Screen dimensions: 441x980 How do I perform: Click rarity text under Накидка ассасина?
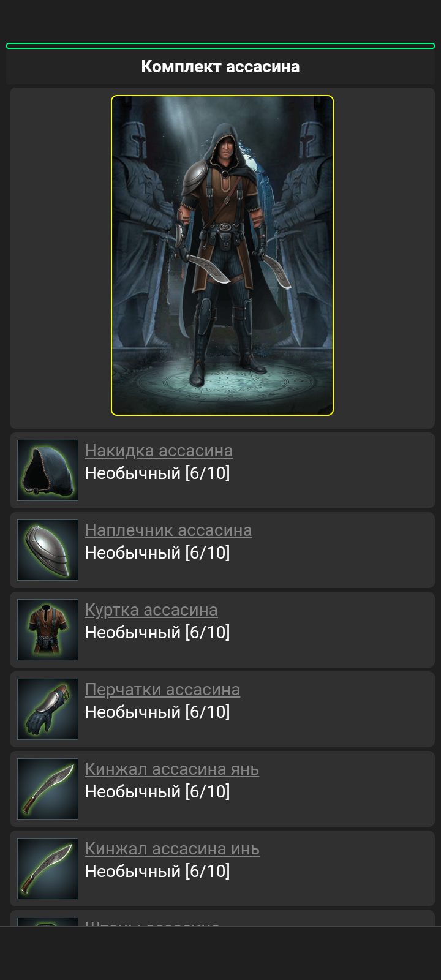pos(157,473)
